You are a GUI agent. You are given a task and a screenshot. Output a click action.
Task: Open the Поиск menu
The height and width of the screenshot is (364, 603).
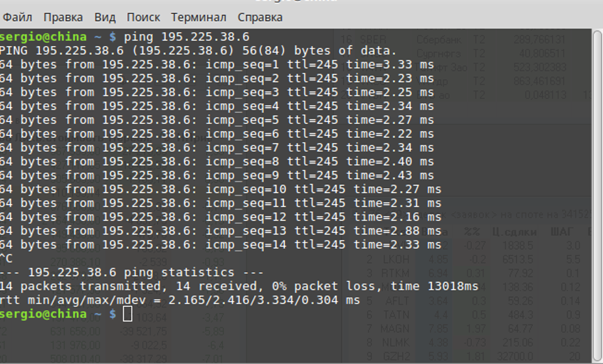coord(143,17)
